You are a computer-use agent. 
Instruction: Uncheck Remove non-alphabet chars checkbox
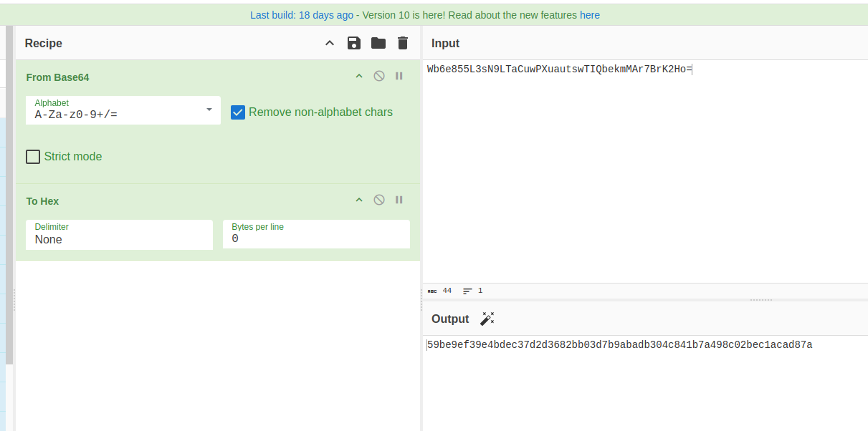[238, 112]
